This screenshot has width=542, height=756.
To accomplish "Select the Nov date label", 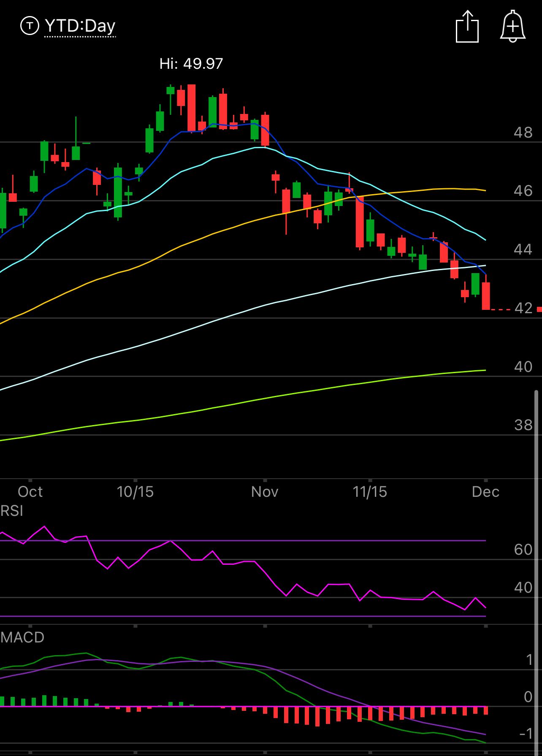I will coord(265,492).
